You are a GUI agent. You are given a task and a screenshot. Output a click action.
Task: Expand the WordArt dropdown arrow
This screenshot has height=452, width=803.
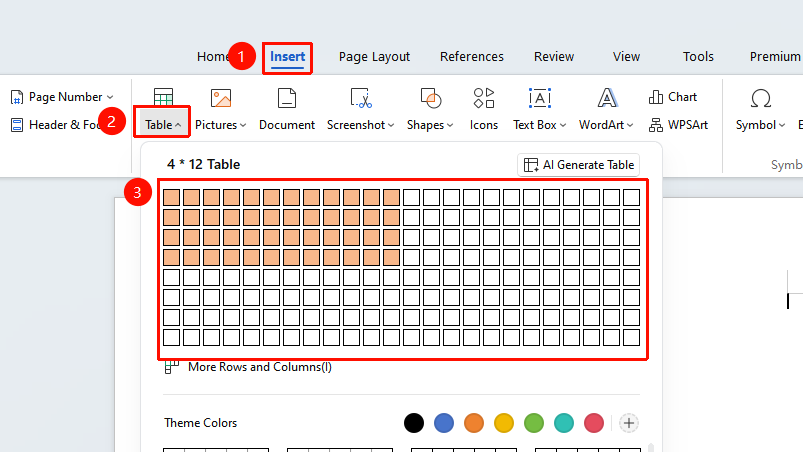630,125
